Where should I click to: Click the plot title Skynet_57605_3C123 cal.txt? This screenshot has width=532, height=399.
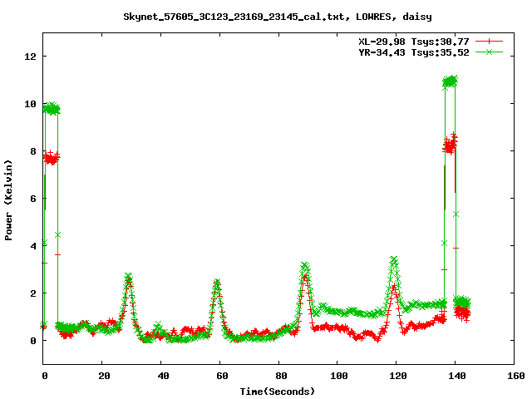point(277,17)
